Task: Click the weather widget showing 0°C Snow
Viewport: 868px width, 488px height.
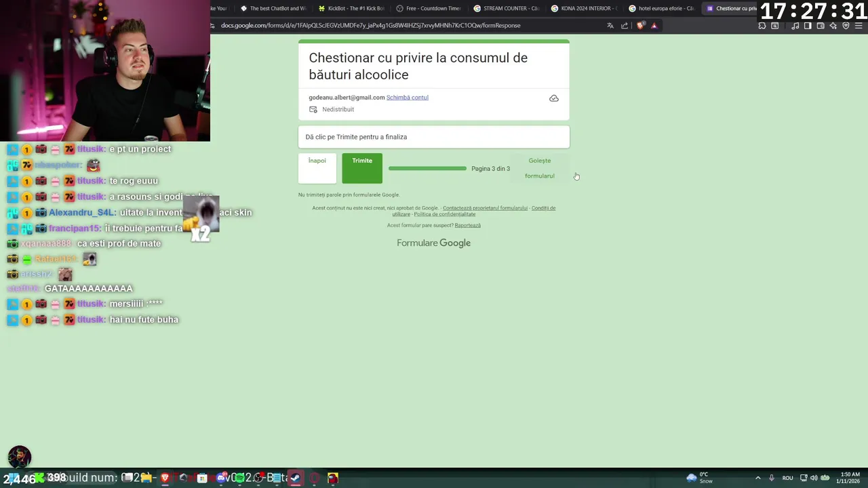Action: pos(699,478)
